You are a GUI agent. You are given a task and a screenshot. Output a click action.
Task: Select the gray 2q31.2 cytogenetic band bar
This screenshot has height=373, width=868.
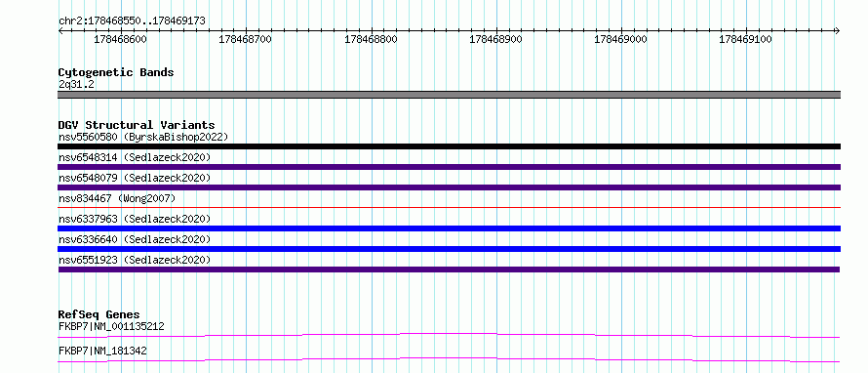(x=449, y=95)
